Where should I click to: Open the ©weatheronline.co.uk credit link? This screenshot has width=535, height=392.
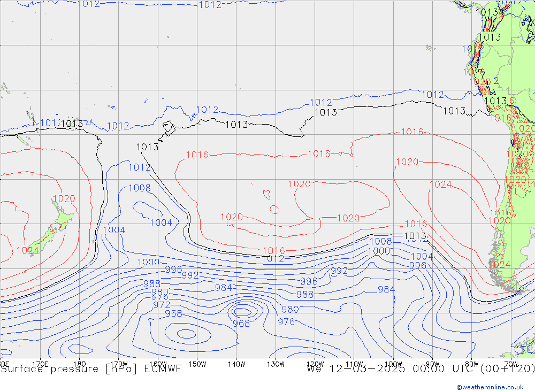coord(490,387)
